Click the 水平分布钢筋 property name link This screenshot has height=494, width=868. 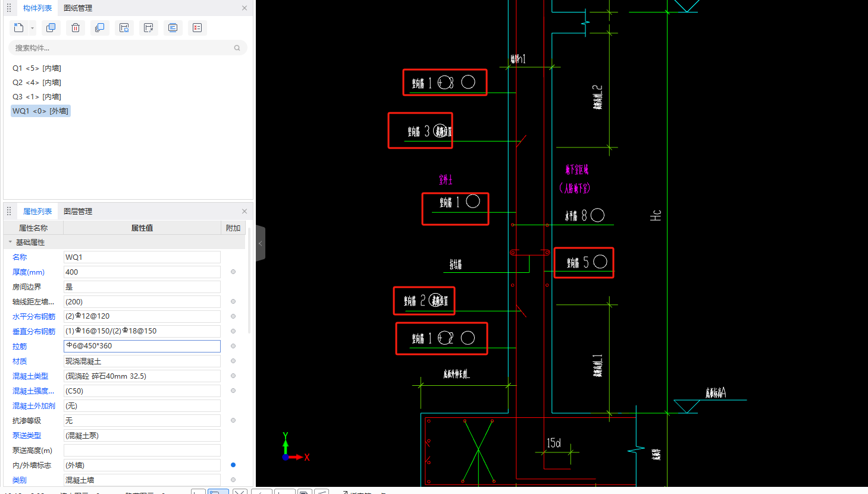[x=34, y=317]
